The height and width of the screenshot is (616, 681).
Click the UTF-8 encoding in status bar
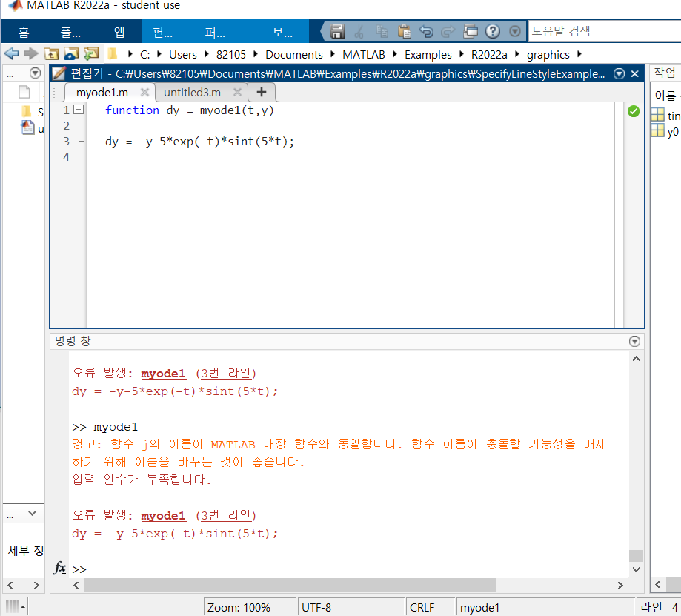tap(316, 607)
